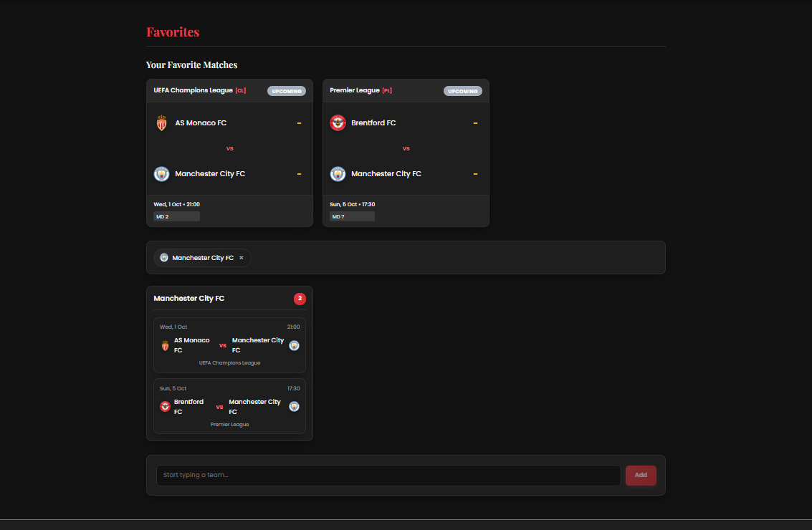Click the Favorites heading

pyautogui.click(x=173, y=32)
